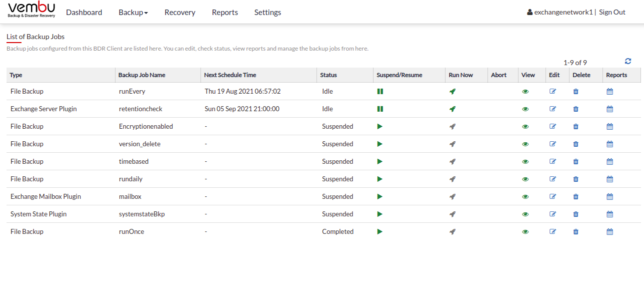View the mailbox job eye icon
The image size is (644, 284).
(x=525, y=197)
